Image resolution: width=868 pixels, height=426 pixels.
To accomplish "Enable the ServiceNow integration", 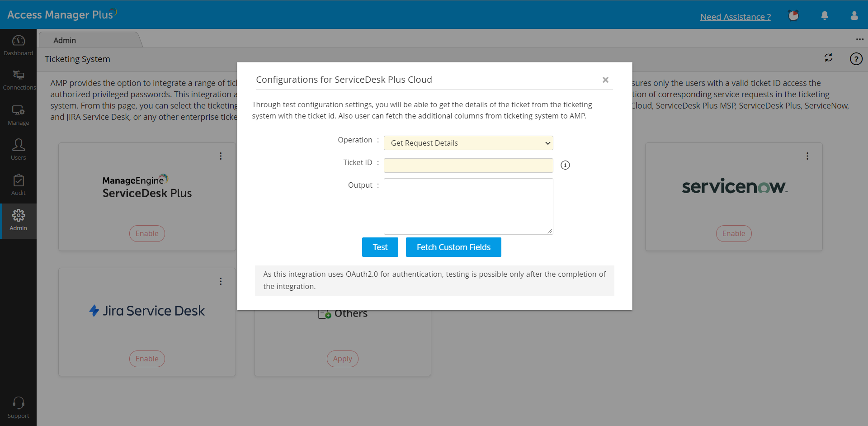I will pyautogui.click(x=734, y=233).
